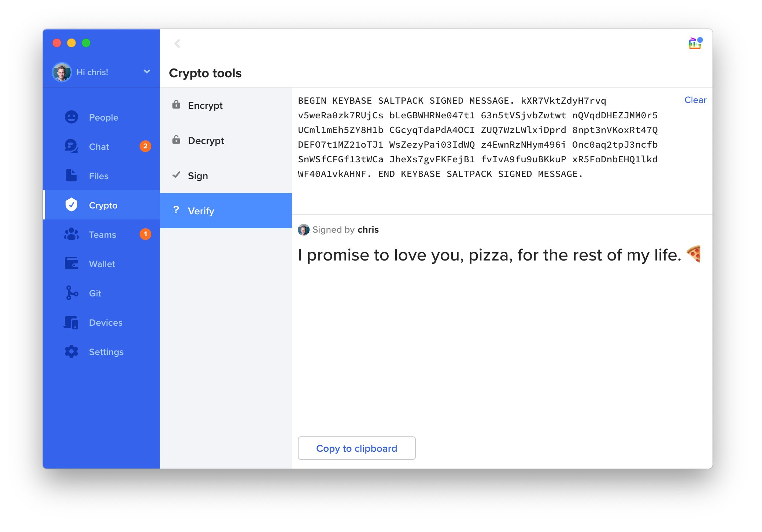Open Files in the sidebar
This screenshot has width=762, height=532.
101,176
